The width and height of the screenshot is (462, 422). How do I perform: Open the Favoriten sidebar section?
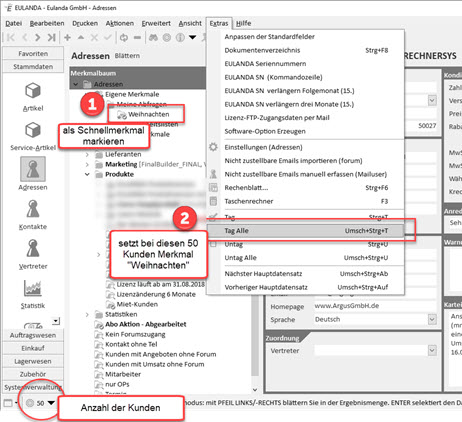pos(33,53)
